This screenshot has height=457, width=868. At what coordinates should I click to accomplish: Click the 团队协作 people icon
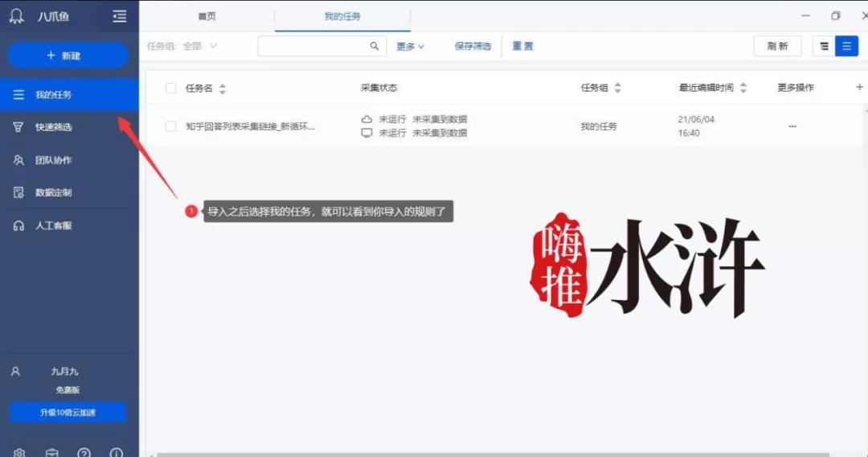tap(18, 160)
